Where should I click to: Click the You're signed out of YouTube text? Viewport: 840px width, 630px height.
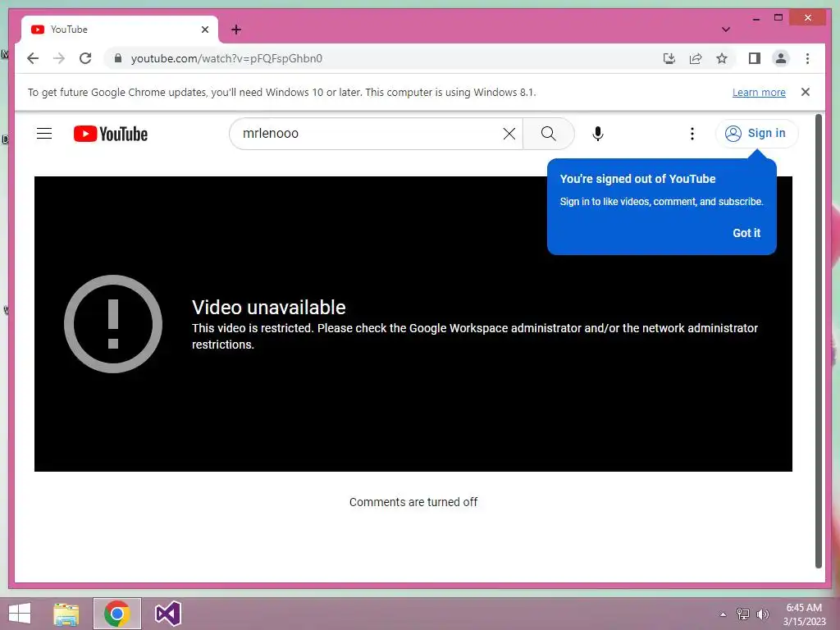(637, 179)
